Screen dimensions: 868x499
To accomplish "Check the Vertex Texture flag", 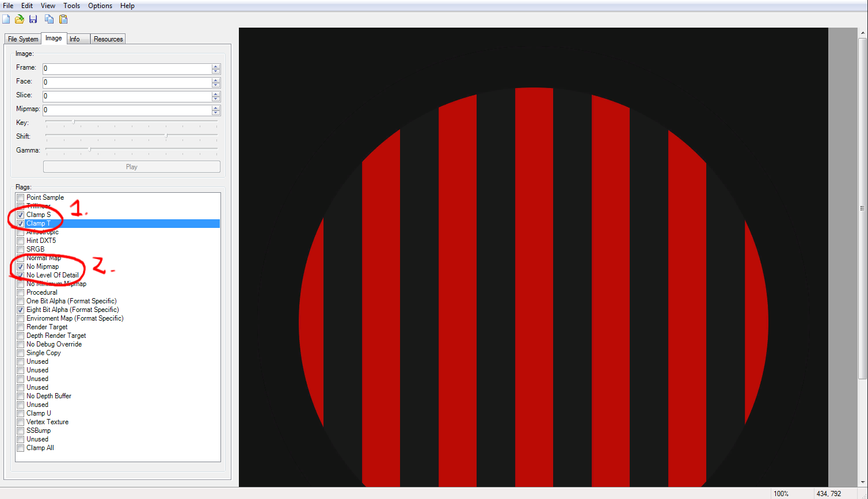I will coord(21,422).
